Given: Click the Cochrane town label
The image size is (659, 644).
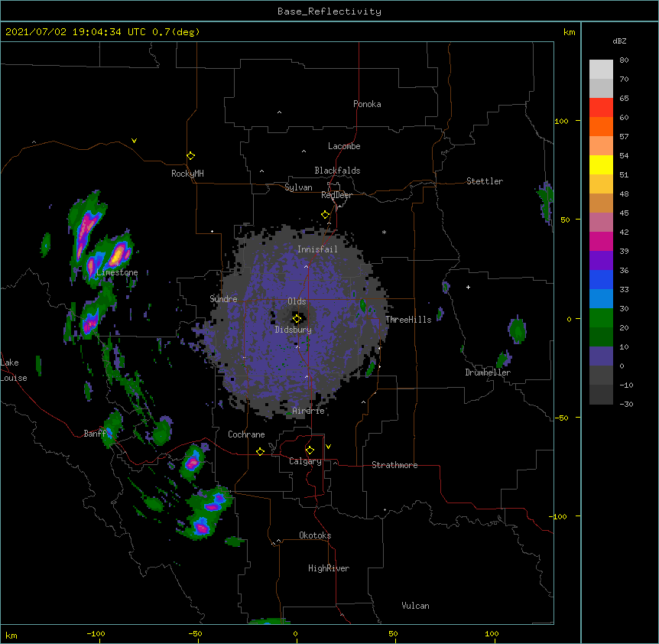Looking at the screenshot, I should coord(246,434).
